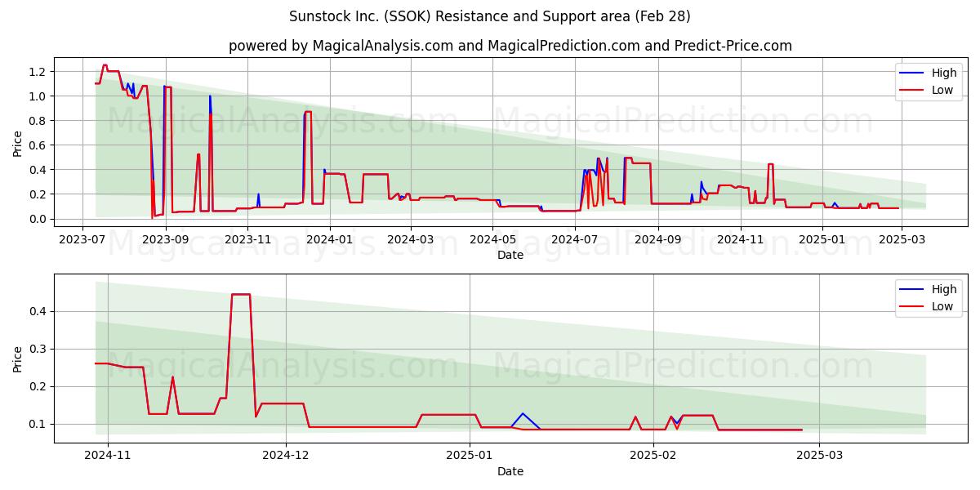Click the blue line sample beside High in top legend
980x490 pixels.
click(912, 73)
